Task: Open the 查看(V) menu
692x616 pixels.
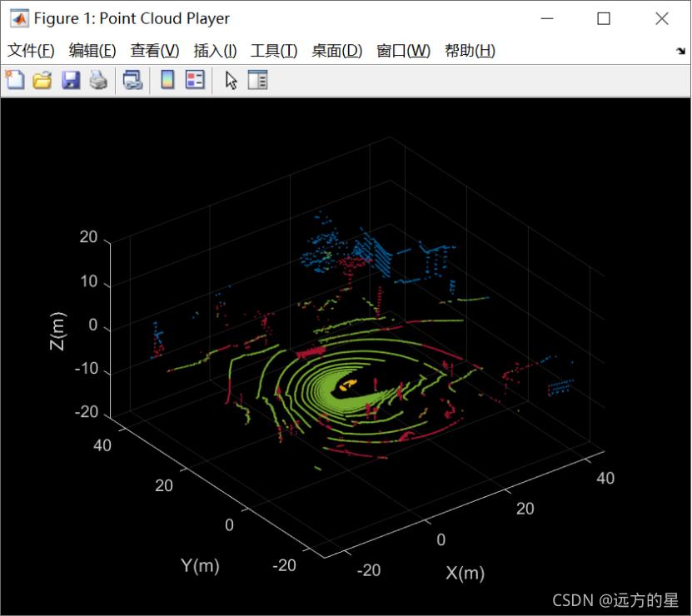Action: 154,50
